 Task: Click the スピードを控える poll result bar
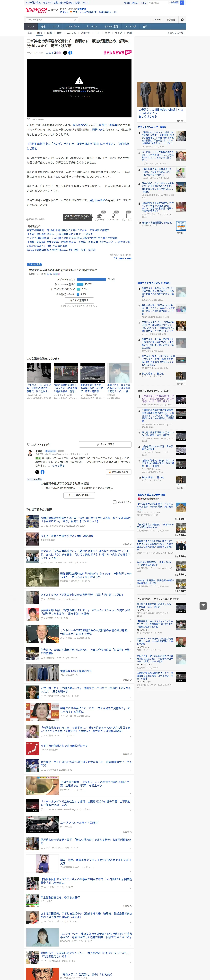pos(91,279)
